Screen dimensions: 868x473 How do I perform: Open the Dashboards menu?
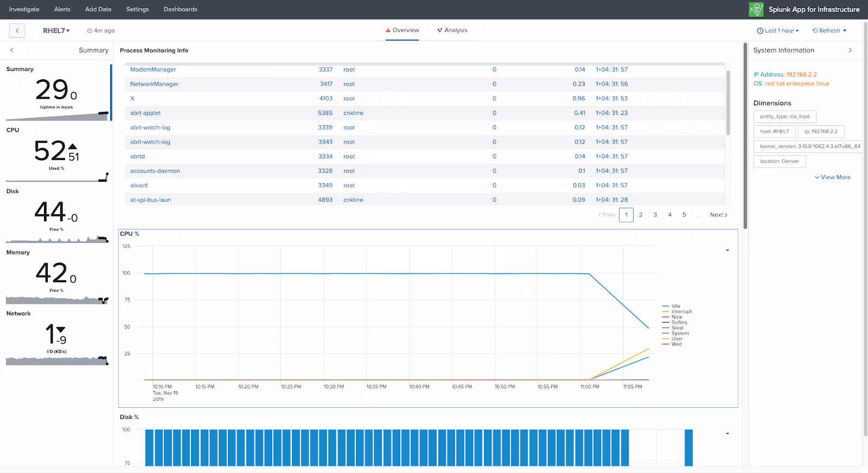[x=180, y=9]
